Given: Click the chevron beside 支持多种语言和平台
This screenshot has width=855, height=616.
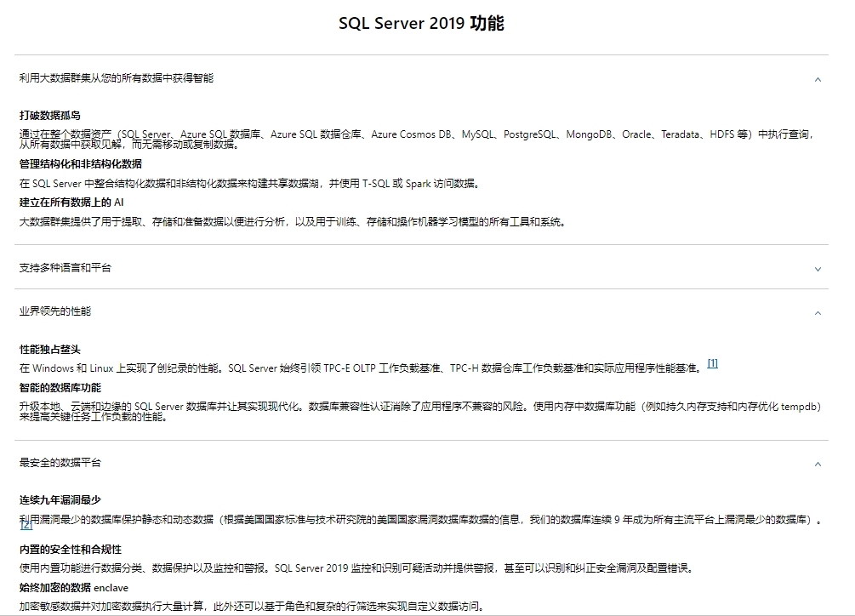Looking at the screenshot, I should coord(818,269).
